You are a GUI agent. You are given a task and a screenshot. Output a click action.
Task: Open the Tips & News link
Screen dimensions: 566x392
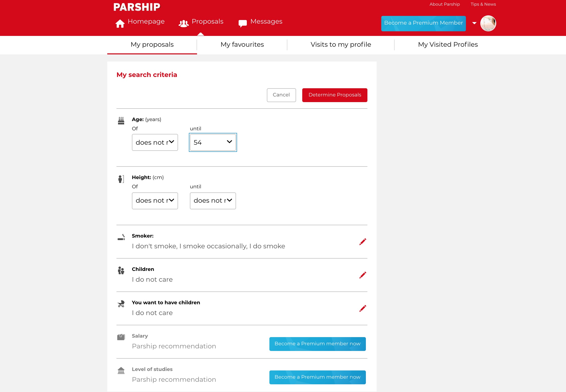483,4
